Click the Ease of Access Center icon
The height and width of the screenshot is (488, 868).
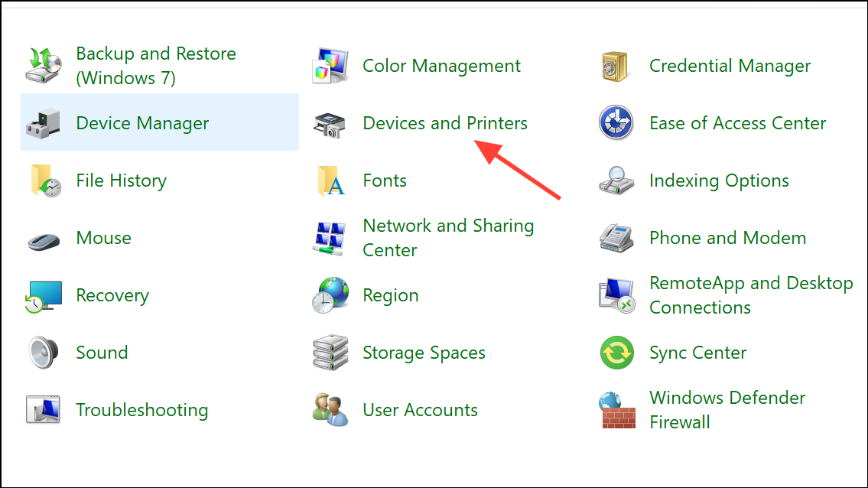coord(616,123)
